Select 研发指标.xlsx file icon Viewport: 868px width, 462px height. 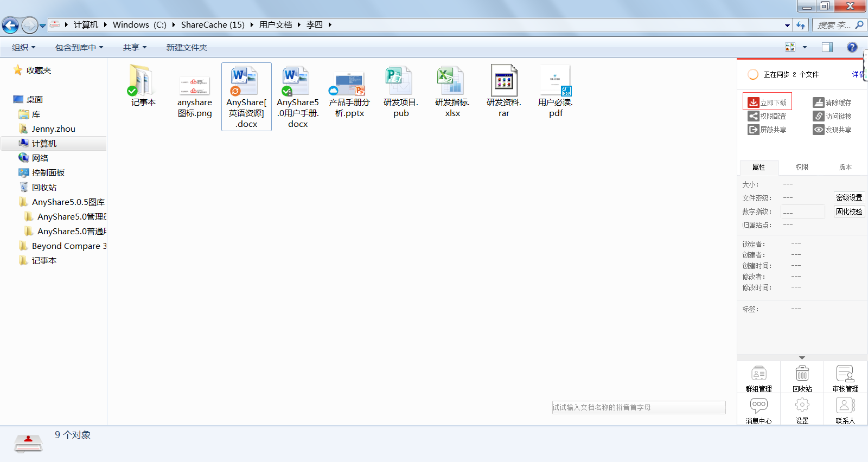coord(451,81)
